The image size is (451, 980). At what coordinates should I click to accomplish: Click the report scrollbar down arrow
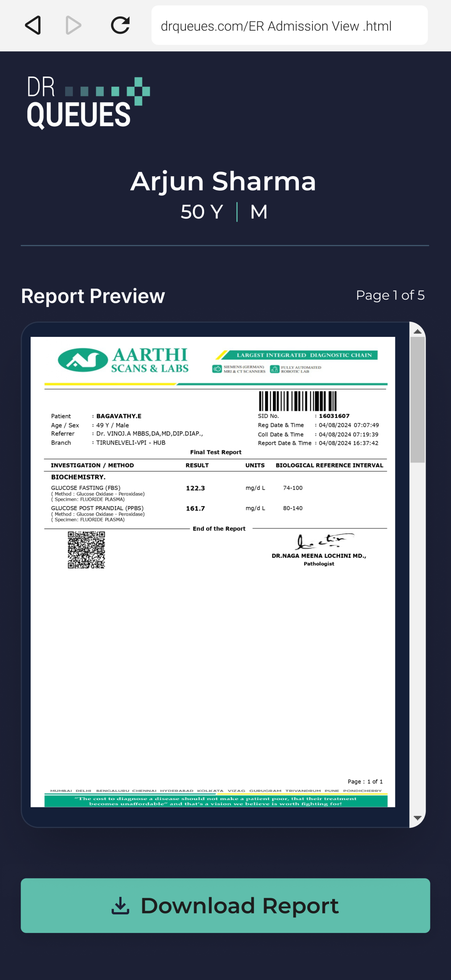coord(417,818)
